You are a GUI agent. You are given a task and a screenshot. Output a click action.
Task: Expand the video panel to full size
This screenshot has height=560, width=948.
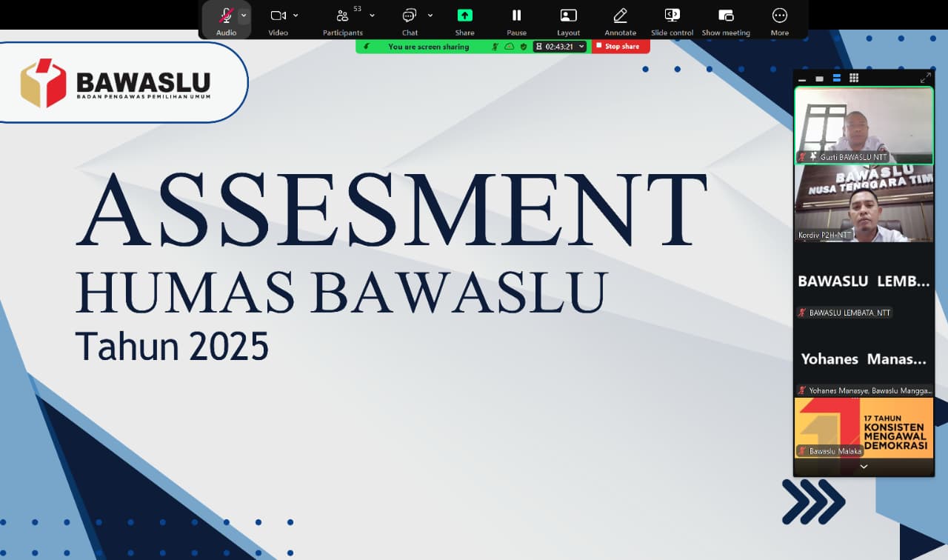coord(925,79)
